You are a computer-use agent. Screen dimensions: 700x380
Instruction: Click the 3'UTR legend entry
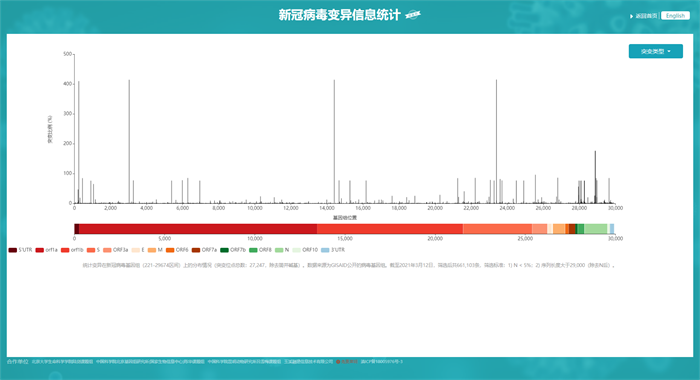[333, 250]
